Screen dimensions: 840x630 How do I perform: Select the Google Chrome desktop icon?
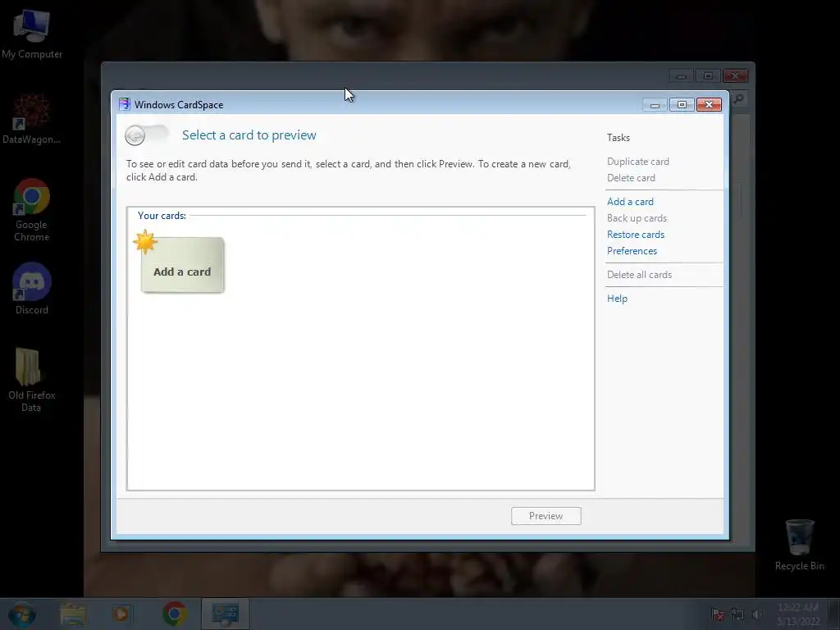point(32,210)
